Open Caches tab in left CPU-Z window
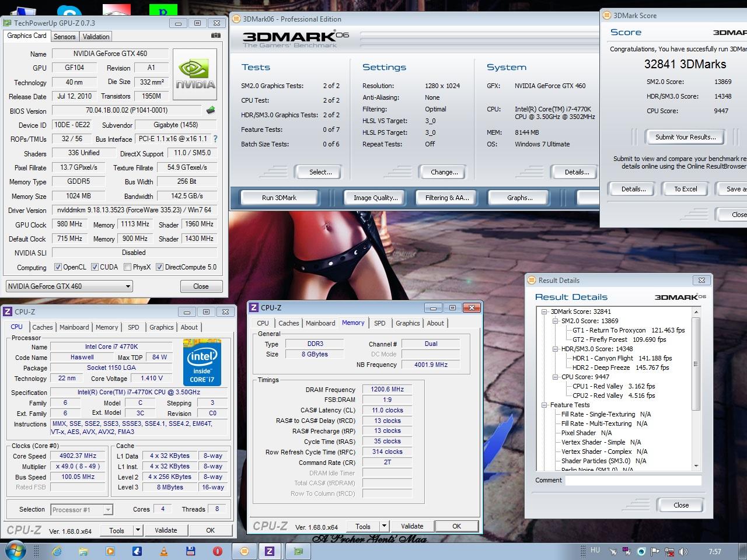This screenshot has width=747, height=560. click(43, 327)
